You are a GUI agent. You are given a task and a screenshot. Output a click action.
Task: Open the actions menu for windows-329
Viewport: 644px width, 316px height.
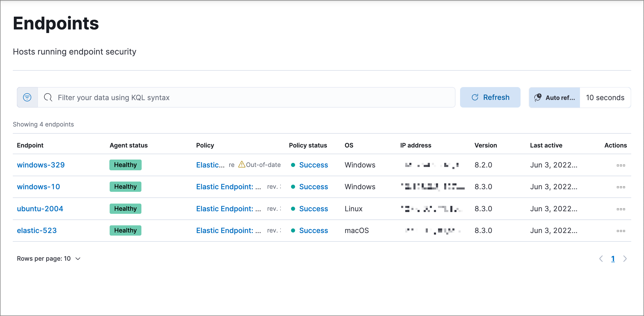(x=621, y=165)
